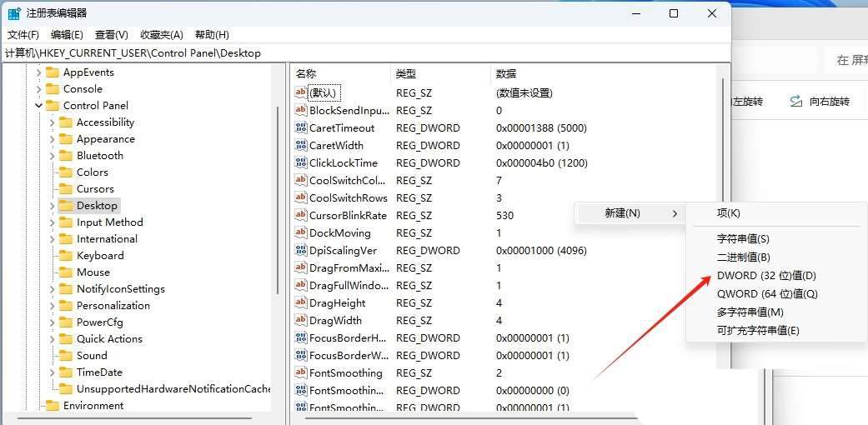Click the Registry Editor app icon in title bar
The width and height of the screenshot is (868, 425).
coord(14,14)
